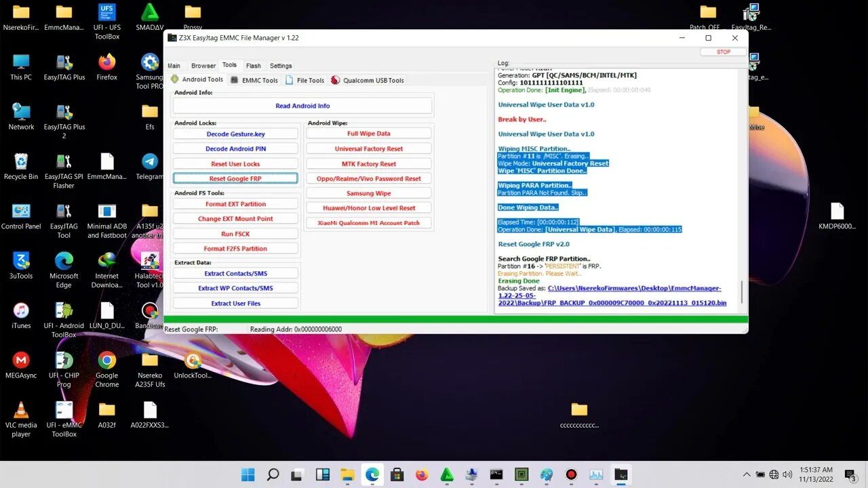The image size is (868, 488).
Task: Open the Windows Start menu
Action: [x=248, y=474]
